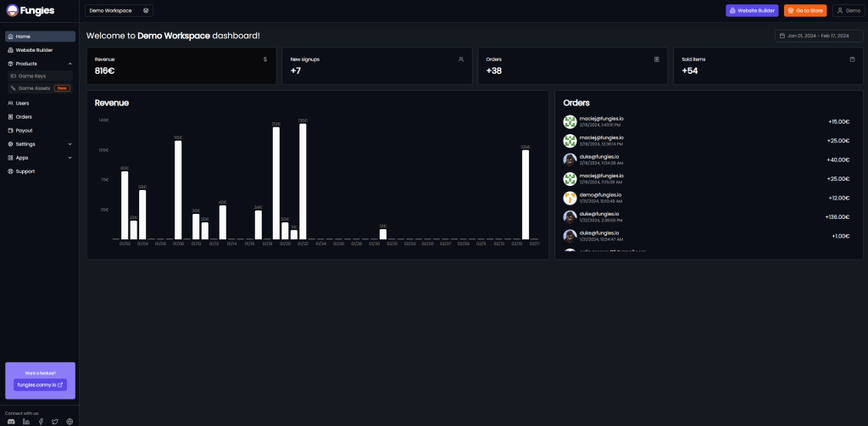Screen dimensions: 868x426
Task: Click the receipt icon on Orders card
Action: tap(657, 59)
